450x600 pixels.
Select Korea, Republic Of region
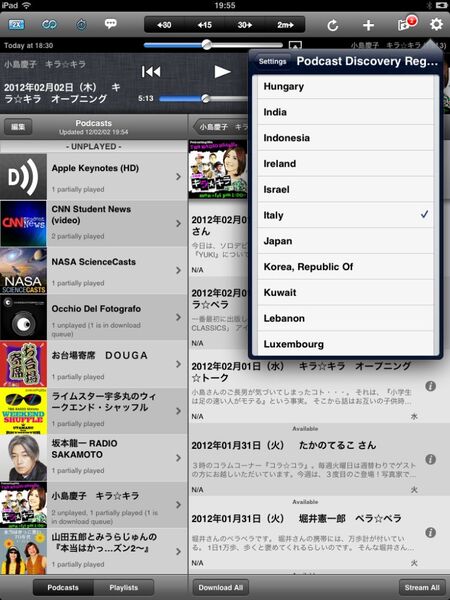pos(346,266)
